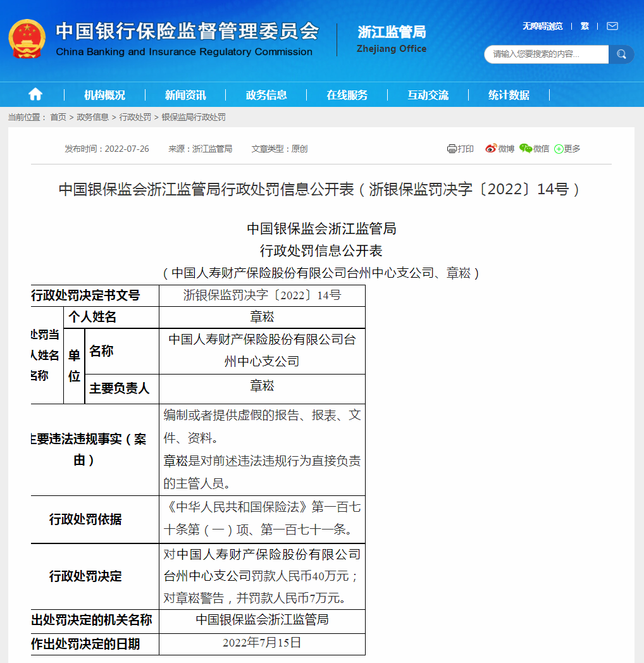Share to WeChat using 微信 icon
Image resolution: width=644 pixels, height=663 pixels.
[x=534, y=149]
